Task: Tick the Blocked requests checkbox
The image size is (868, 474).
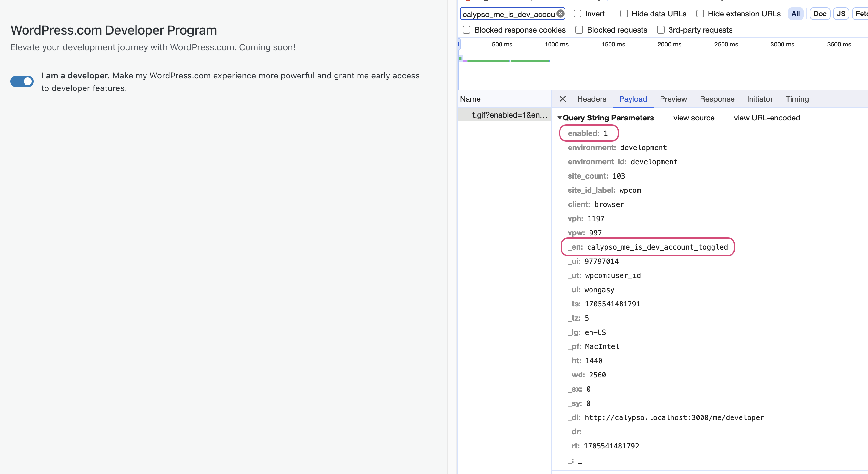Action: [x=579, y=30]
